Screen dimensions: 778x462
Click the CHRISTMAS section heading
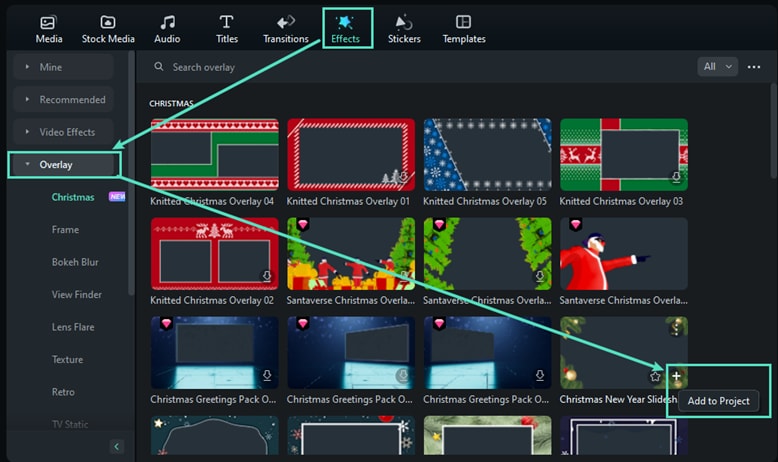pyautogui.click(x=171, y=103)
